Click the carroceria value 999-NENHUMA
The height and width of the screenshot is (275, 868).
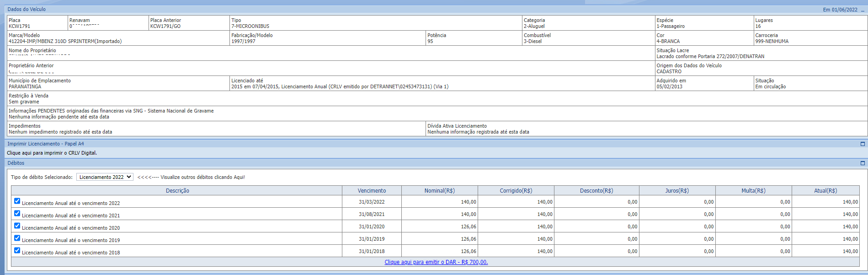click(772, 41)
